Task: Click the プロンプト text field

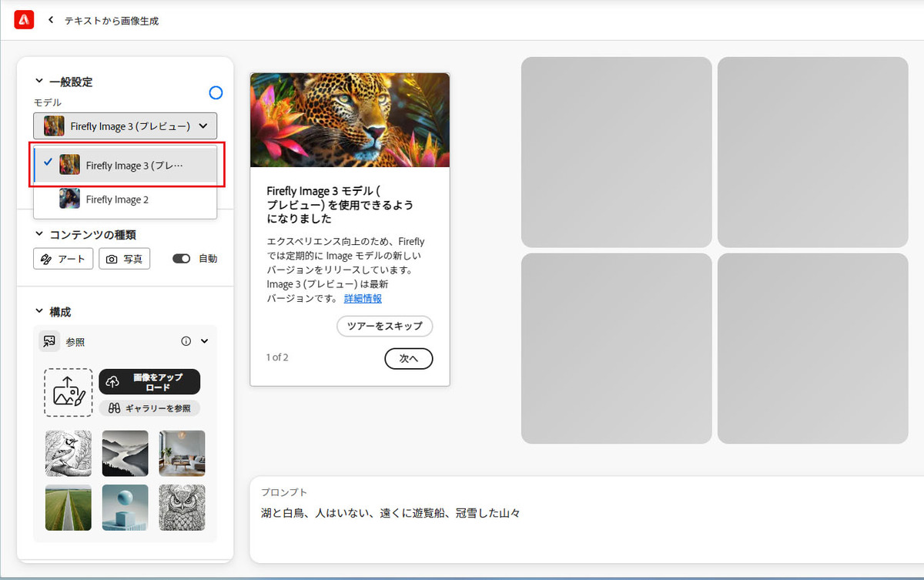Action: (x=587, y=520)
